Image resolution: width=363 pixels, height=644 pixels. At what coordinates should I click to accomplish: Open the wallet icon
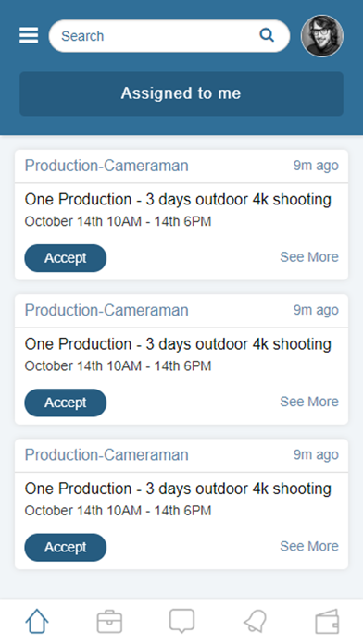(327, 622)
